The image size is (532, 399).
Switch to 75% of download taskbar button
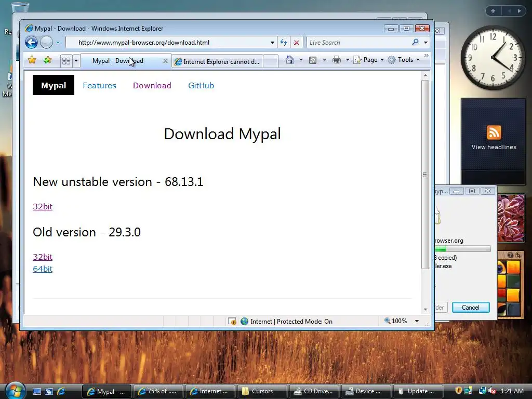(158, 391)
